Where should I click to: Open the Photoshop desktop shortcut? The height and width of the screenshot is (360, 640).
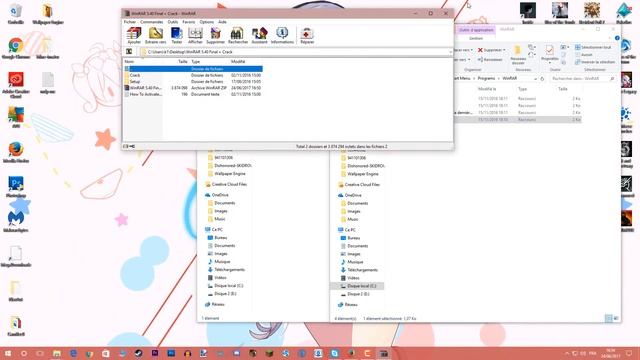click(16, 187)
